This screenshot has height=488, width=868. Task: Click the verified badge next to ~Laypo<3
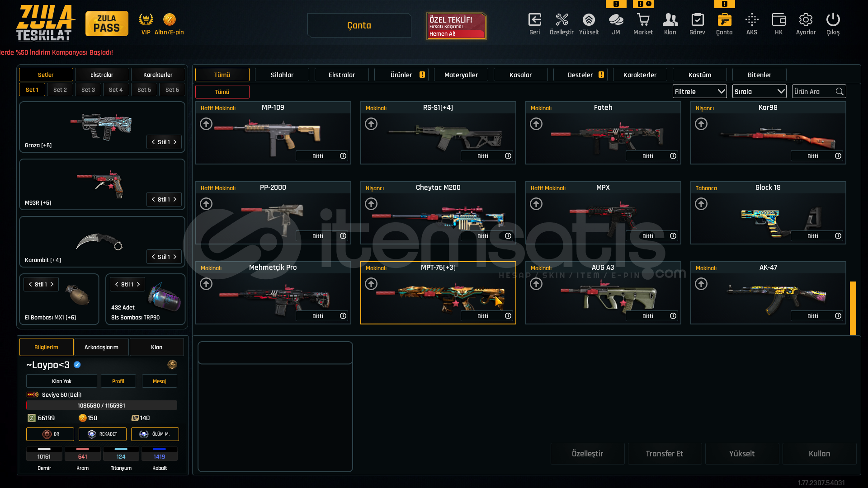point(77,365)
